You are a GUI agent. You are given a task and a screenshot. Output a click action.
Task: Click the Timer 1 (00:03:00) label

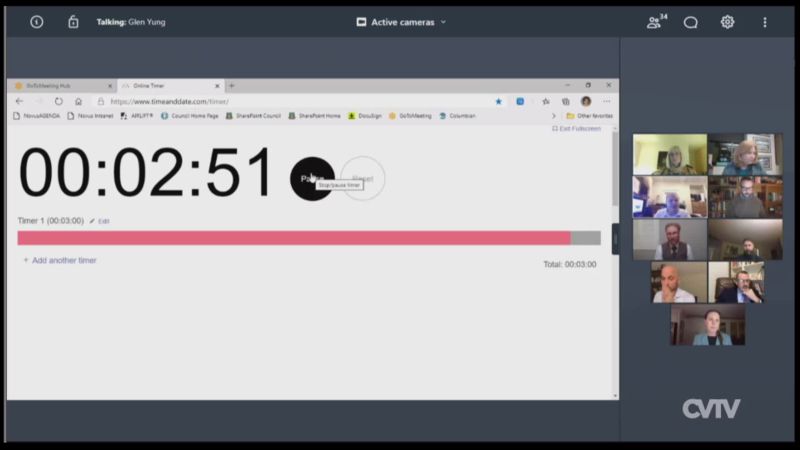coord(51,220)
